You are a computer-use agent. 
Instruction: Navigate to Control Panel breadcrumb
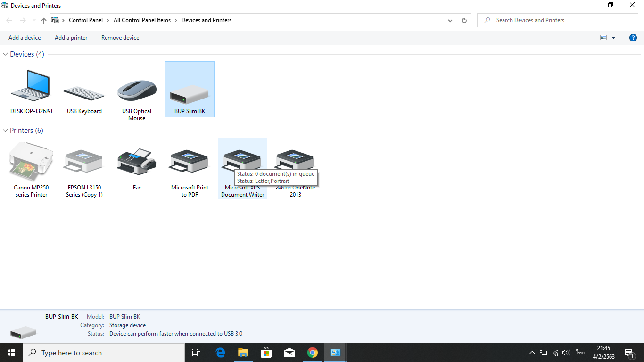click(x=86, y=20)
